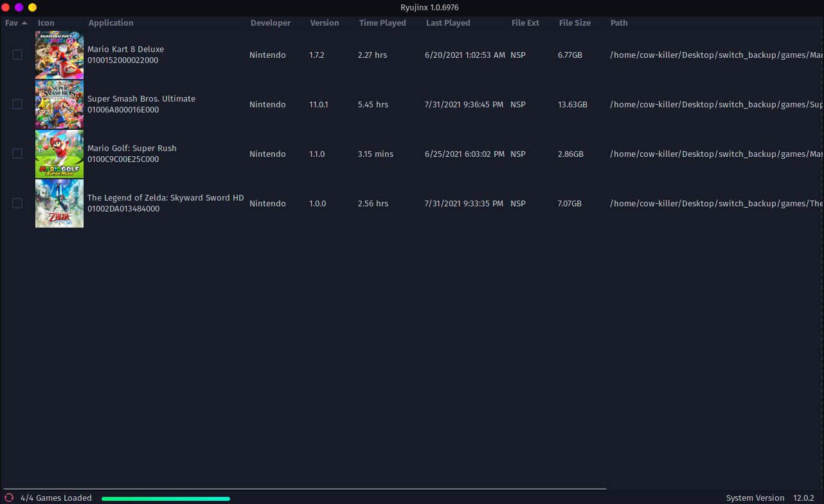Screen dimensions: 824x504
Task: Select Super Smash Bros. Ultimate cover icon
Action: pos(59,104)
